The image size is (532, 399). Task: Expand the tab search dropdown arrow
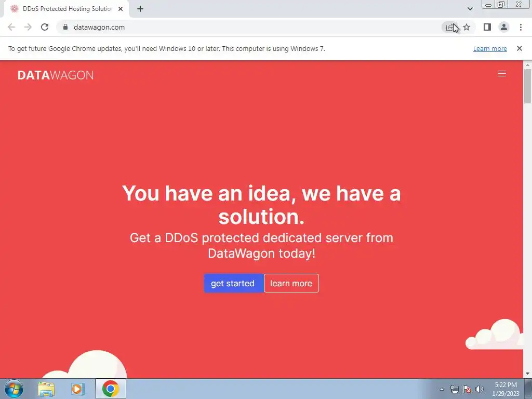[x=470, y=9]
